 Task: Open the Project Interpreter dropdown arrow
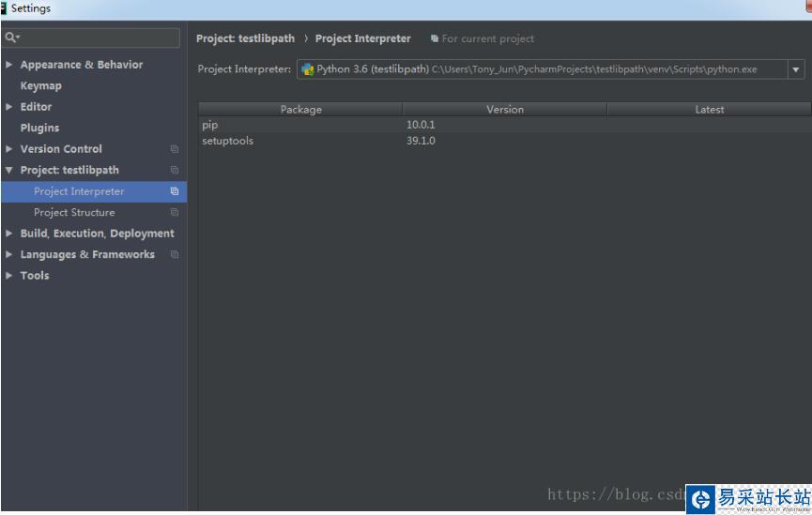796,69
